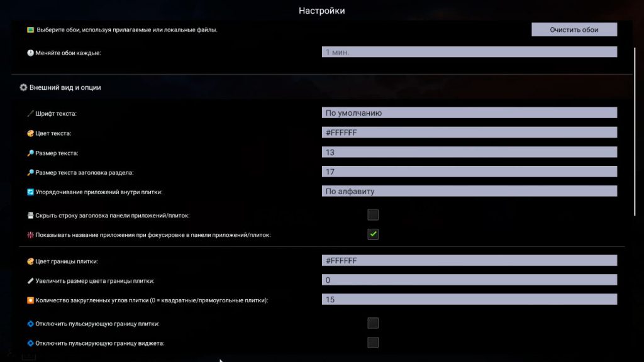Click Цвет текста color value #FFFFFF
Image resolution: width=644 pixels, height=362 pixels.
[x=469, y=132]
